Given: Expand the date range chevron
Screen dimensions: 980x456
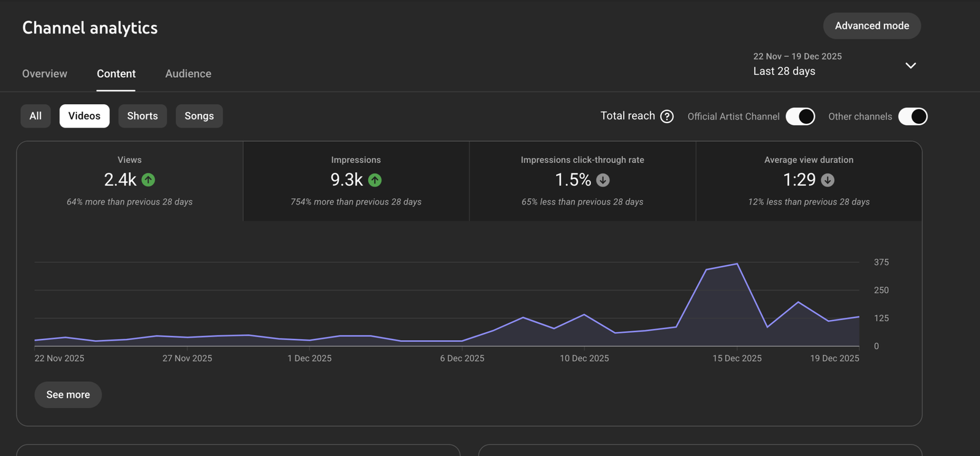Looking at the screenshot, I should click(x=911, y=66).
